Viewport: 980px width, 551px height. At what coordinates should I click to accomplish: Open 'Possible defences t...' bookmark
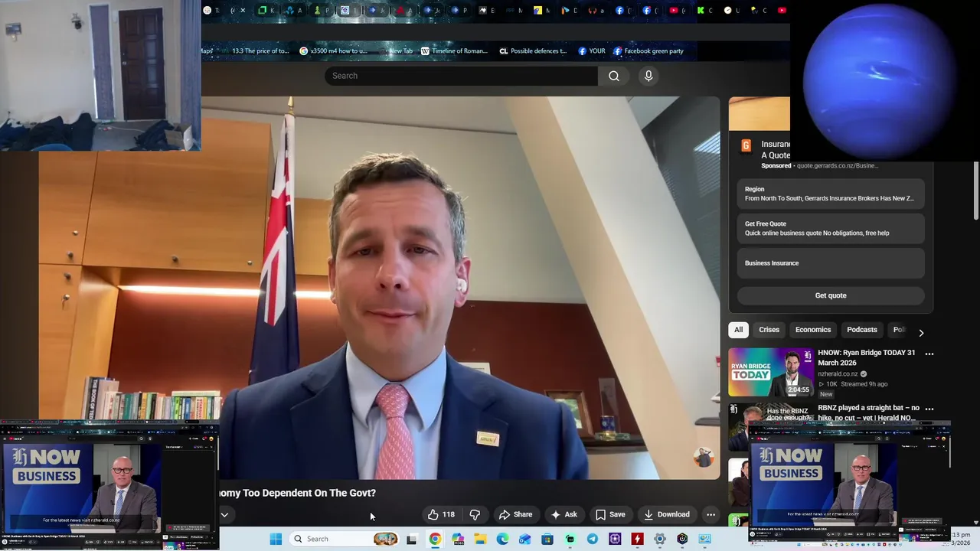[x=532, y=51]
